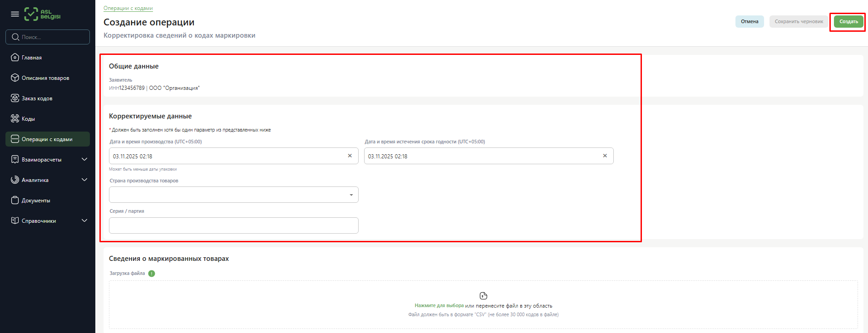Click the Серия / партия input field

(234, 225)
